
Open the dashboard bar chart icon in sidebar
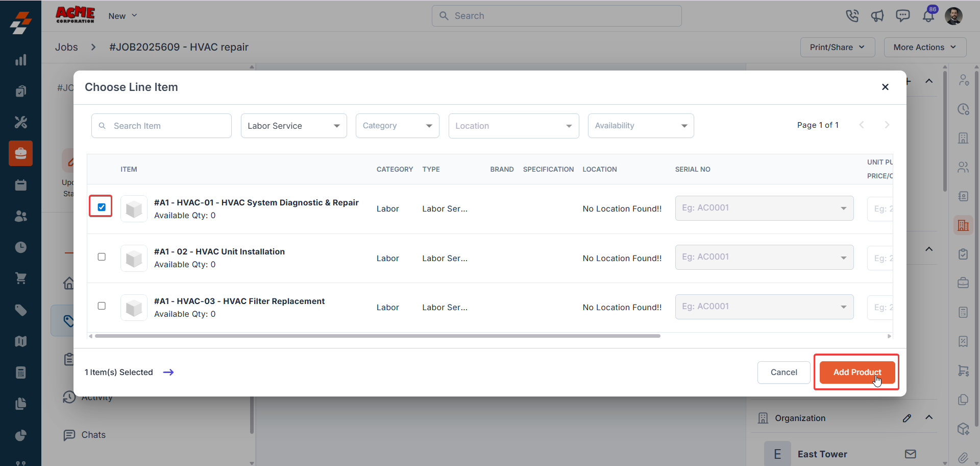[x=20, y=60]
